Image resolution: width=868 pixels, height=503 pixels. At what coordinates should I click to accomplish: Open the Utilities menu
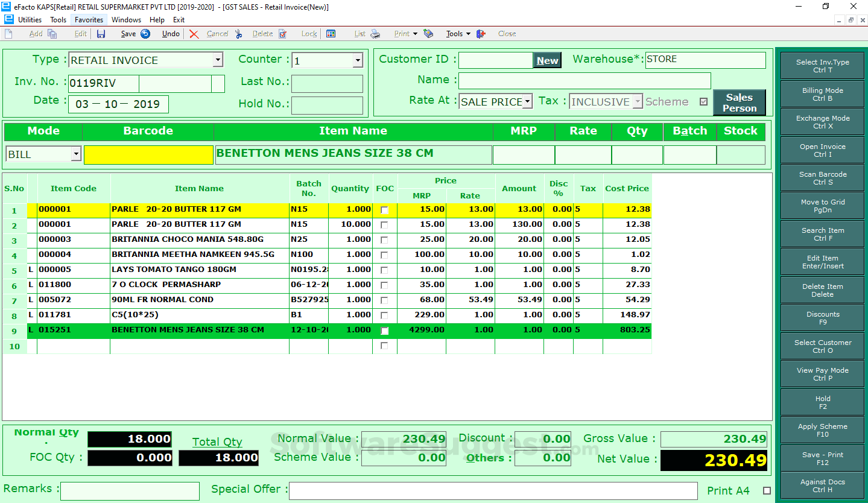tap(30, 20)
